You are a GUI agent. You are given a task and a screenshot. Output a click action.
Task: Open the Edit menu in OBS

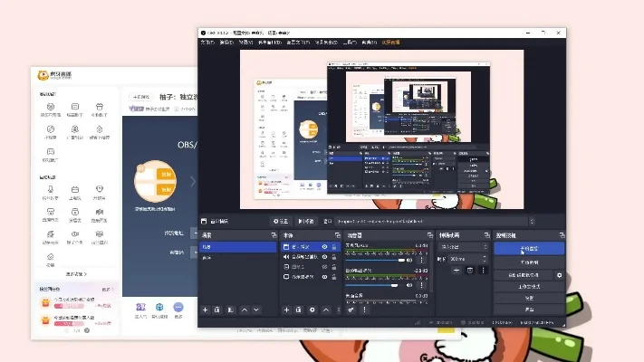226,43
